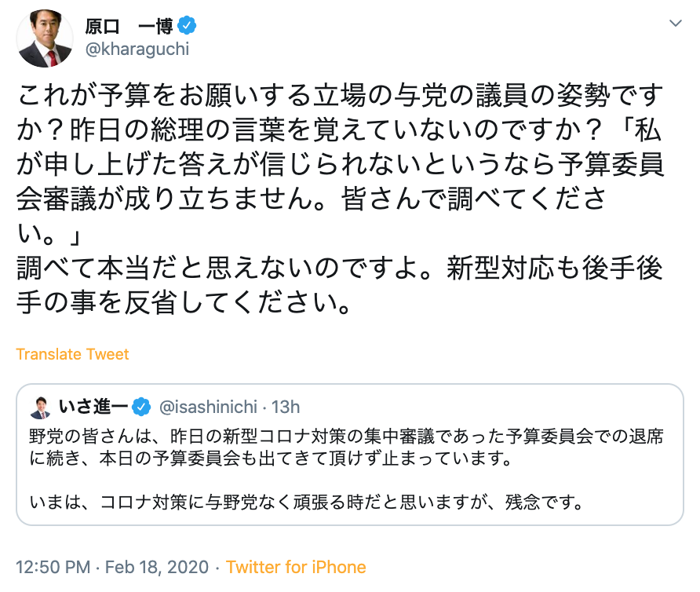Open 原口 一博's profile photo
The image size is (700, 592).
(46, 38)
